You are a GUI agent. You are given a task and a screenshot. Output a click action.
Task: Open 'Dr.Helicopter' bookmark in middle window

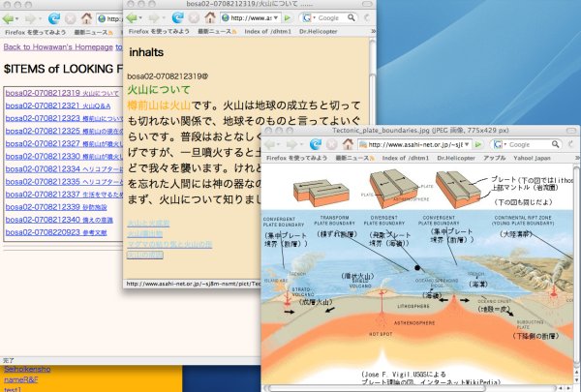click(318, 32)
